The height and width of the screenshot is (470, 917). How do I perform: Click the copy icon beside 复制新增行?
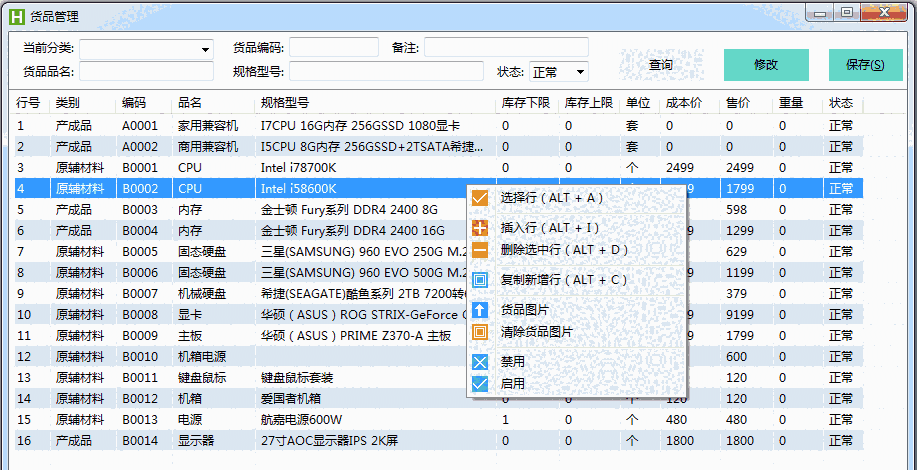point(480,280)
